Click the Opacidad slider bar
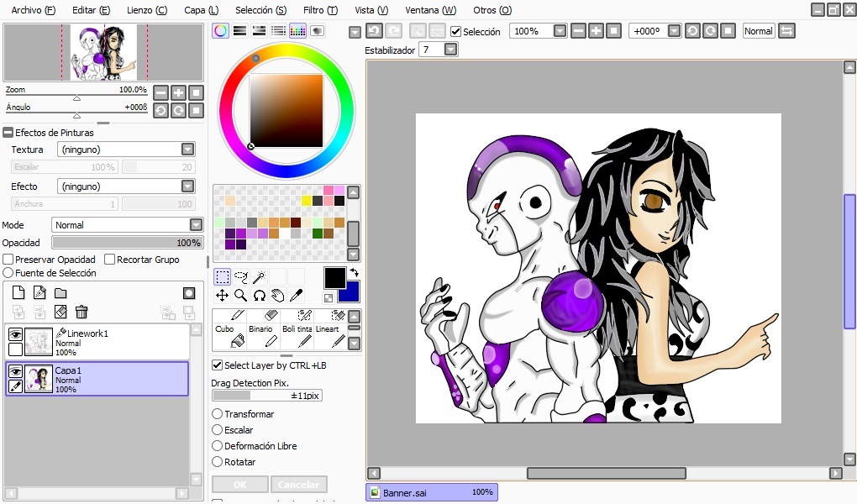This screenshot has width=857, height=504. 127,242
